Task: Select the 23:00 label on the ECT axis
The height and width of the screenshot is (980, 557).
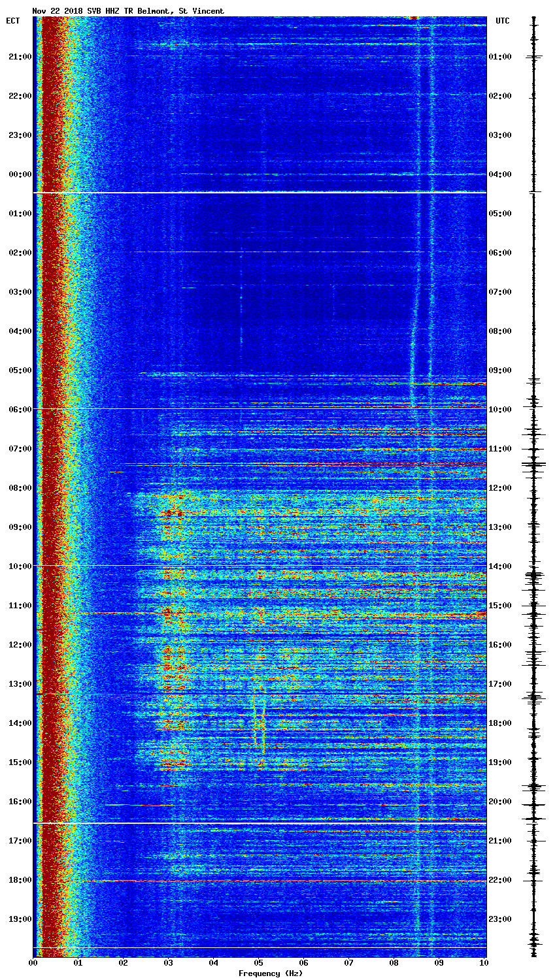Action: click(x=20, y=135)
